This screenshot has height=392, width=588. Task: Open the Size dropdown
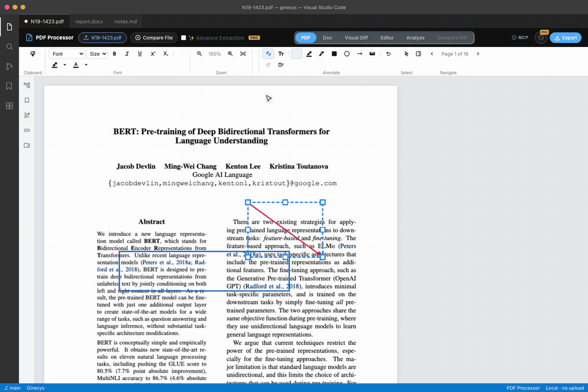(x=97, y=54)
